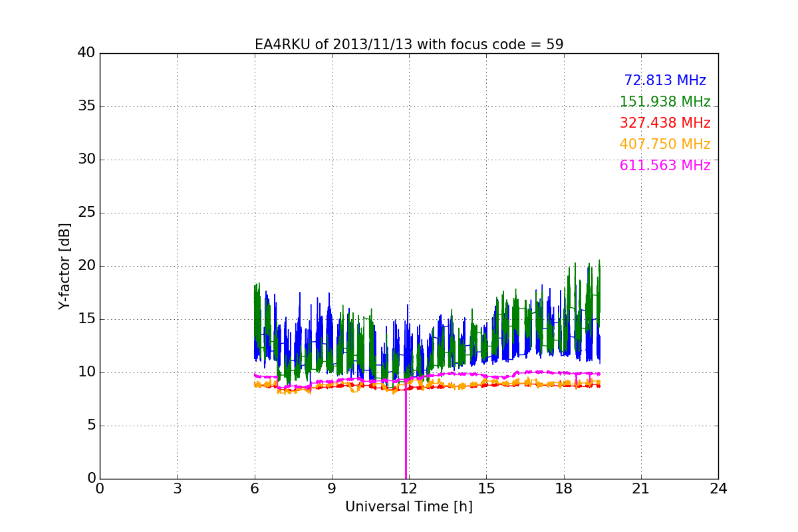Click the x-axis tick label 21
Viewport: 798px width, 532px height.
(641, 488)
